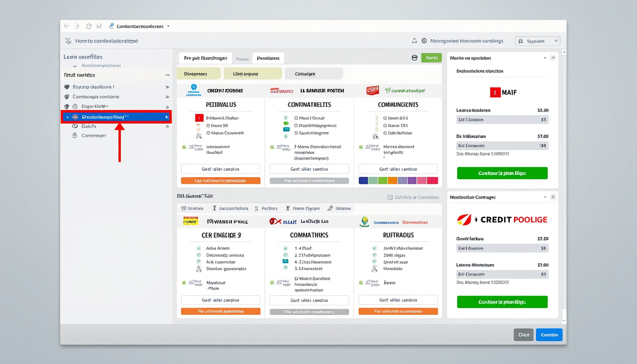Screen dimensions: 637x364
Task: Switch to the 'Piooer' tab
Action: tap(242, 59)
